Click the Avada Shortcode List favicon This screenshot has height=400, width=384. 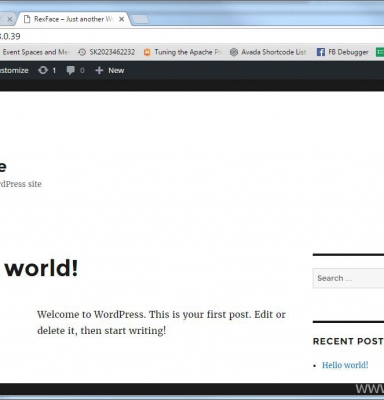pos(234,52)
